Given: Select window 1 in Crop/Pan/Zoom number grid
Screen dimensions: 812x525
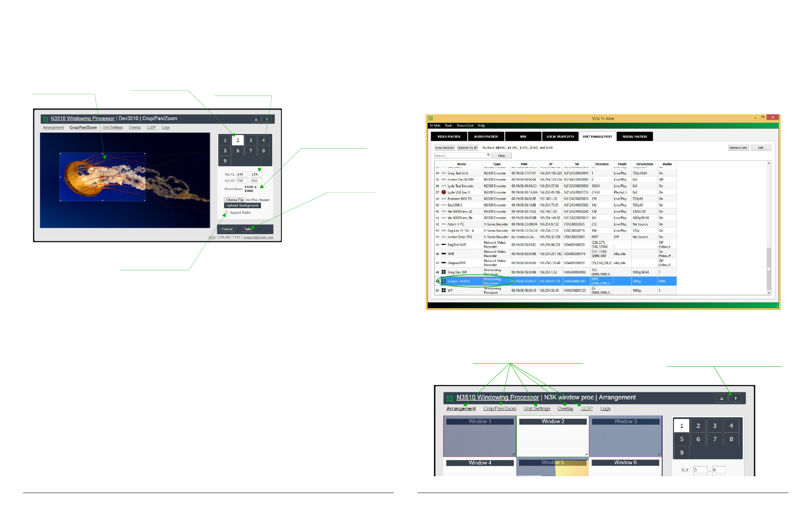Looking at the screenshot, I should 225,140.
